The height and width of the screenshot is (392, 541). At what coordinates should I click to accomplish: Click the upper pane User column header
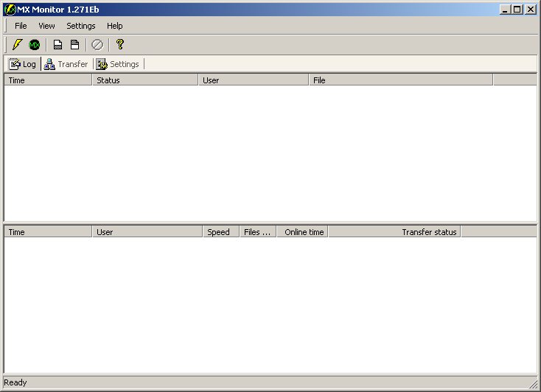[x=253, y=80]
